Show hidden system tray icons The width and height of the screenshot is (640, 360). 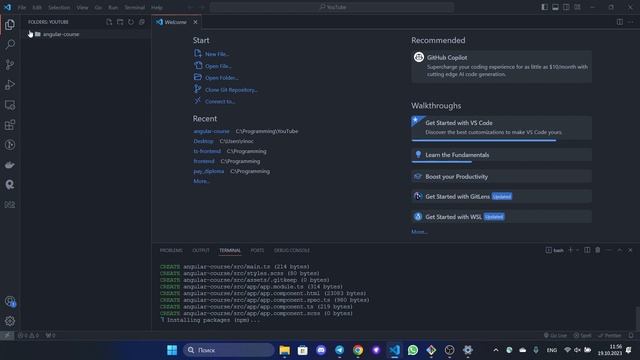pyautogui.click(x=496, y=350)
